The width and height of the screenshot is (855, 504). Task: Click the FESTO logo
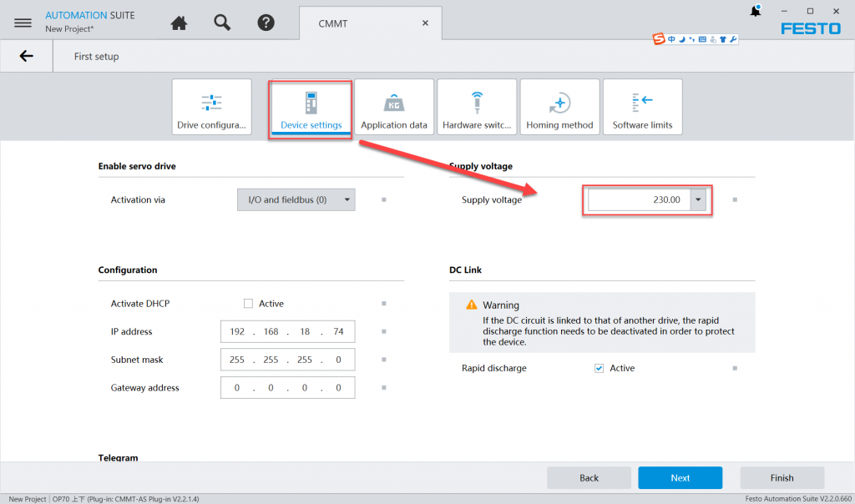pos(811,29)
